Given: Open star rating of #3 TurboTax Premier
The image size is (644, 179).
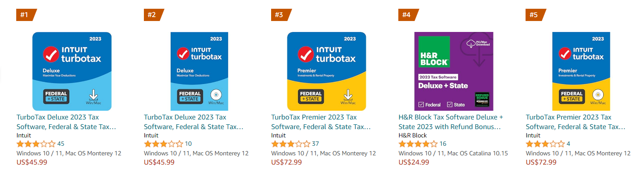Looking at the screenshot, I should click(290, 144).
